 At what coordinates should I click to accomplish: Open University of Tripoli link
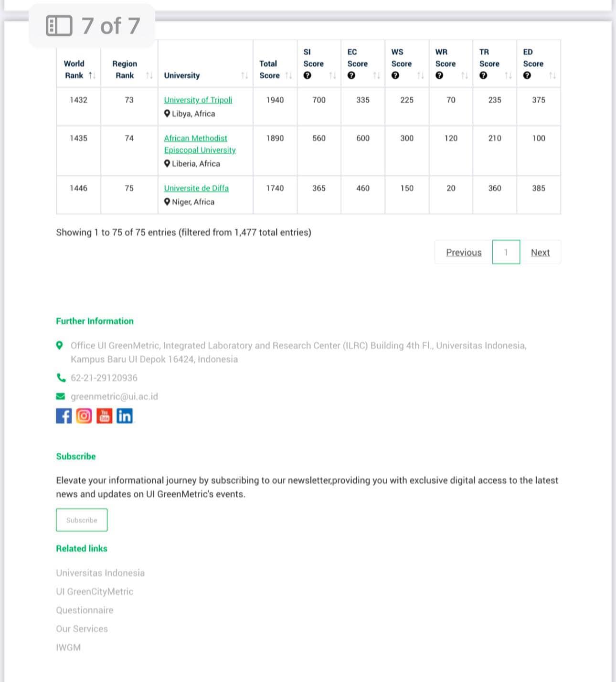point(198,100)
